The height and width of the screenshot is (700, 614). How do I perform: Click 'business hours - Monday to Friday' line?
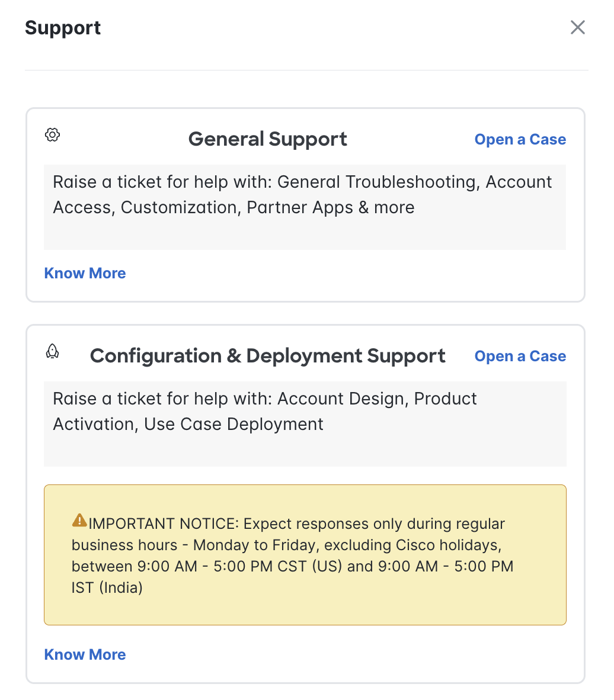[x=286, y=545]
